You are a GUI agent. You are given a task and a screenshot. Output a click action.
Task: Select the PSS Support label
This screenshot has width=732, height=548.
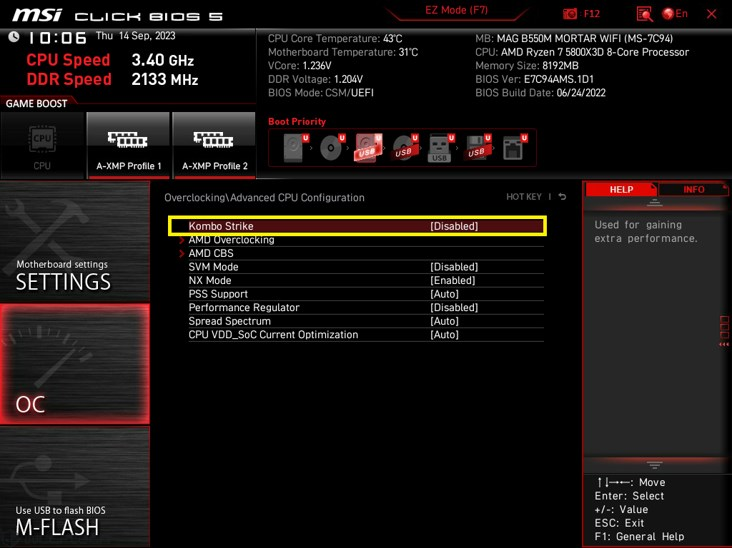coord(218,294)
